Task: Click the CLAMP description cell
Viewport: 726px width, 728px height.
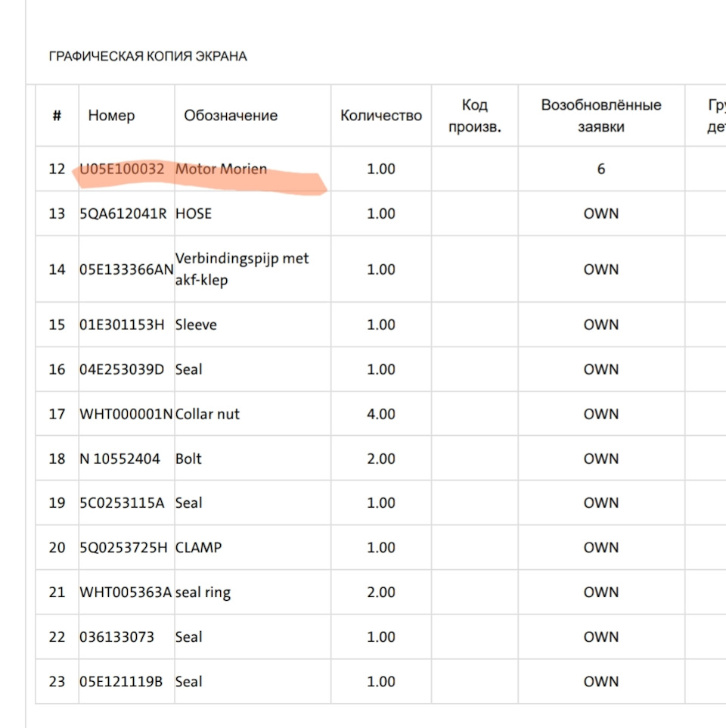Action: pos(199,547)
